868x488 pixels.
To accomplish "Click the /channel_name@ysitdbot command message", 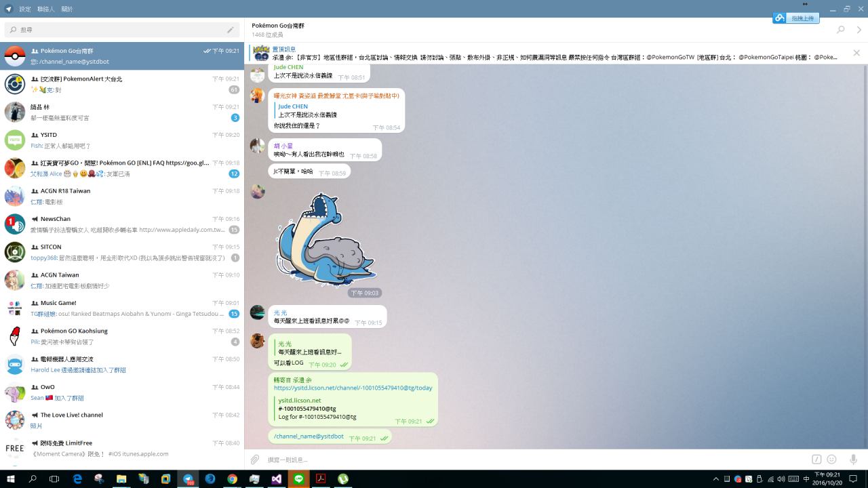I will (x=309, y=436).
